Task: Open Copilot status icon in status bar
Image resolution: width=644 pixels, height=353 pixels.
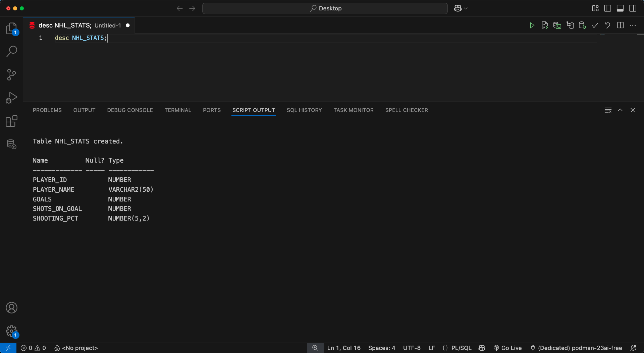Action: [x=482, y=348]
